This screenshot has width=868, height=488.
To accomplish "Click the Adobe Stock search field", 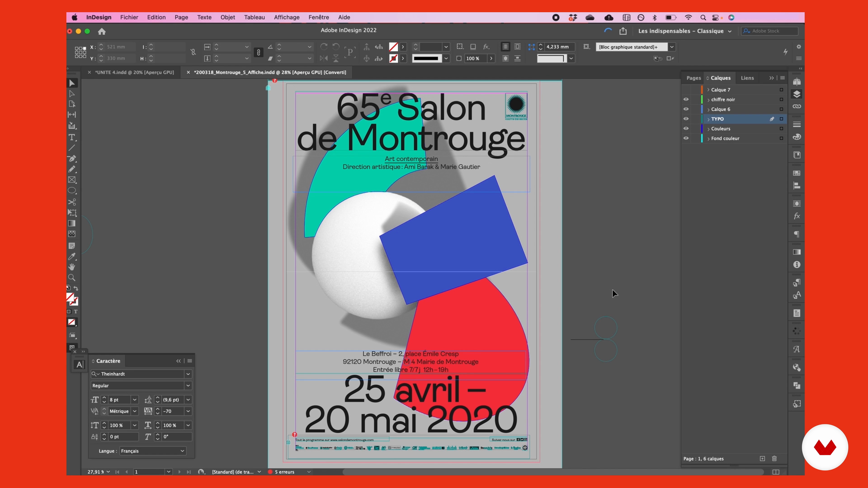I will pos(770,31).
